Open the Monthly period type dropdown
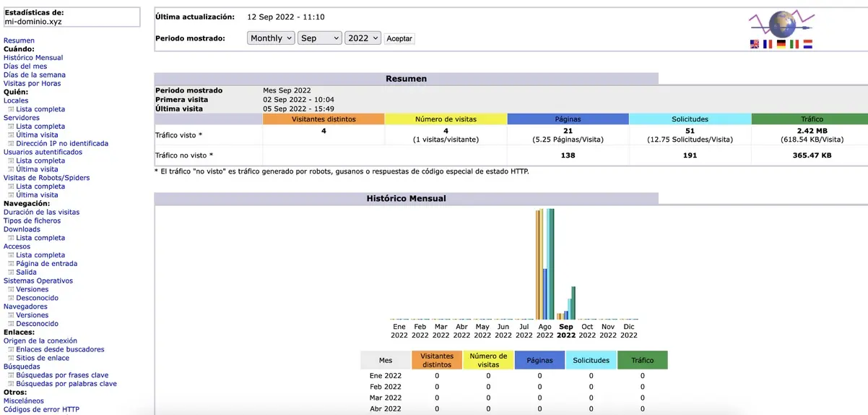The width and height of the screenshot is (868, 415). click(x=271, y=38)
